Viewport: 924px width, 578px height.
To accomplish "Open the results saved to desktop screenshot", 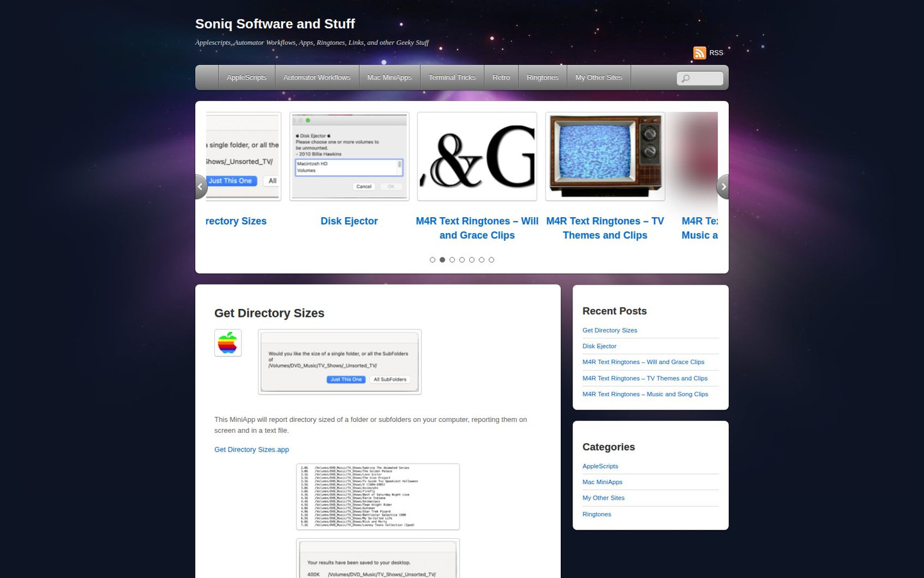I will 378,559.
